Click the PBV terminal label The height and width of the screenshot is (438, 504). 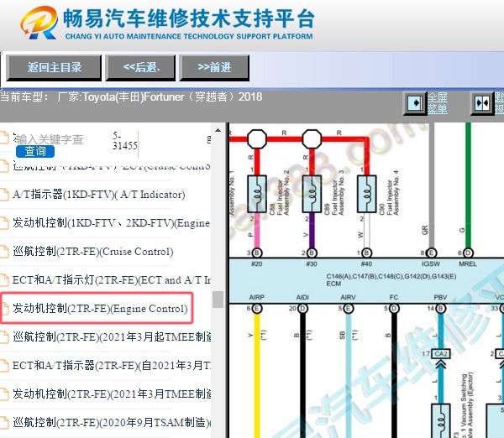click(440, 297)
